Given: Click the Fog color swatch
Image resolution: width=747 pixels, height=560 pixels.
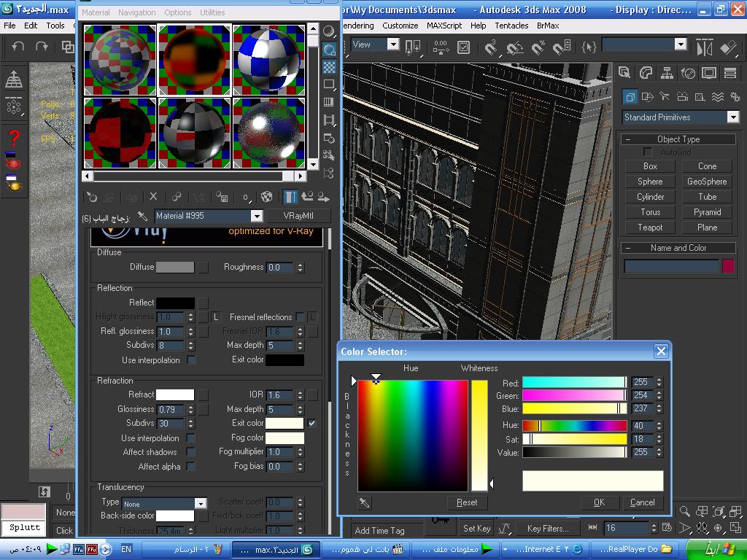Looking at the screenshot, I should tap(285, 437).
